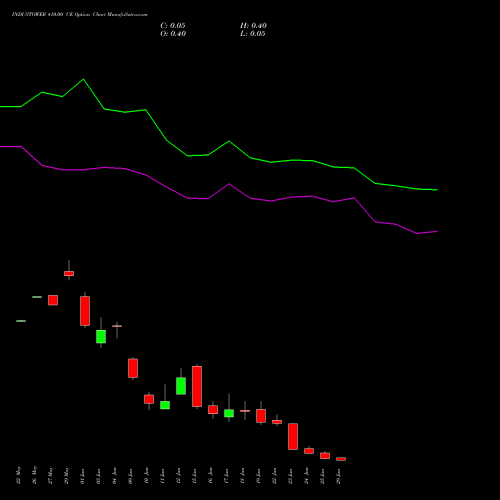Select the close value C: 0.05
Image resolution: width=500 pixels, height=500 pixels.
[173, 26]
